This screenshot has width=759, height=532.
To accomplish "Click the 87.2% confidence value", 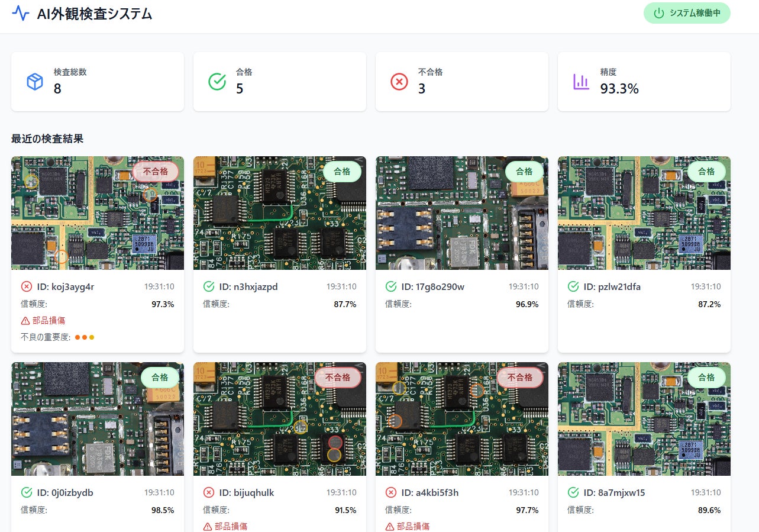I will [710, 304].
